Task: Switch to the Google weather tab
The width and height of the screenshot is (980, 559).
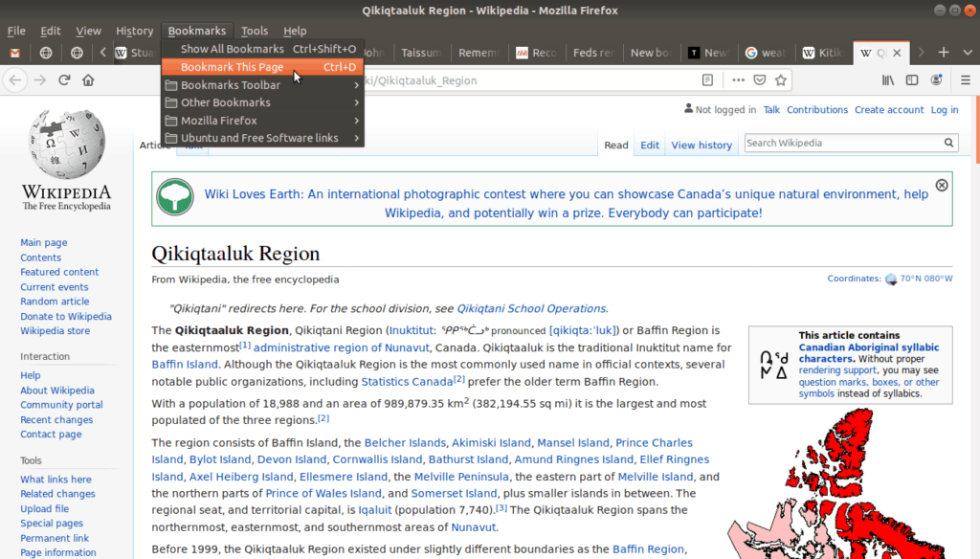Action: (x=767, y=53)
